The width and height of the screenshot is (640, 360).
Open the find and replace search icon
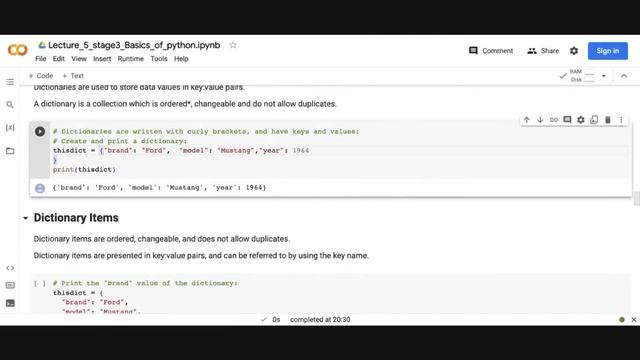click(x=10, y=105)
